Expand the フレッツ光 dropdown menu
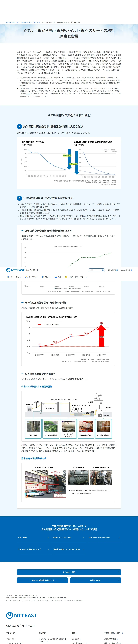This screenshot has height=644, width=138. (14, 277)
